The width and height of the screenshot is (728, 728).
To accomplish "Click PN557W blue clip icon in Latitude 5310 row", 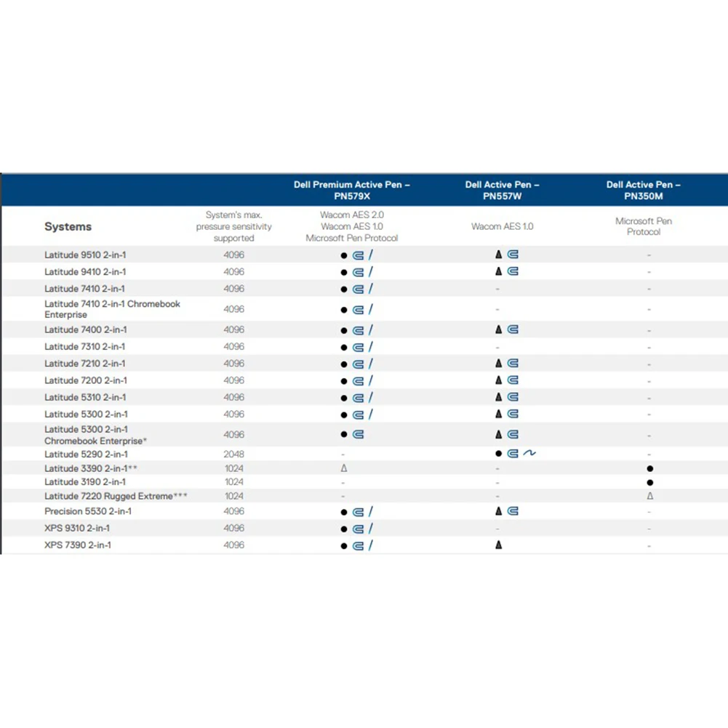I will pos(513,397).
